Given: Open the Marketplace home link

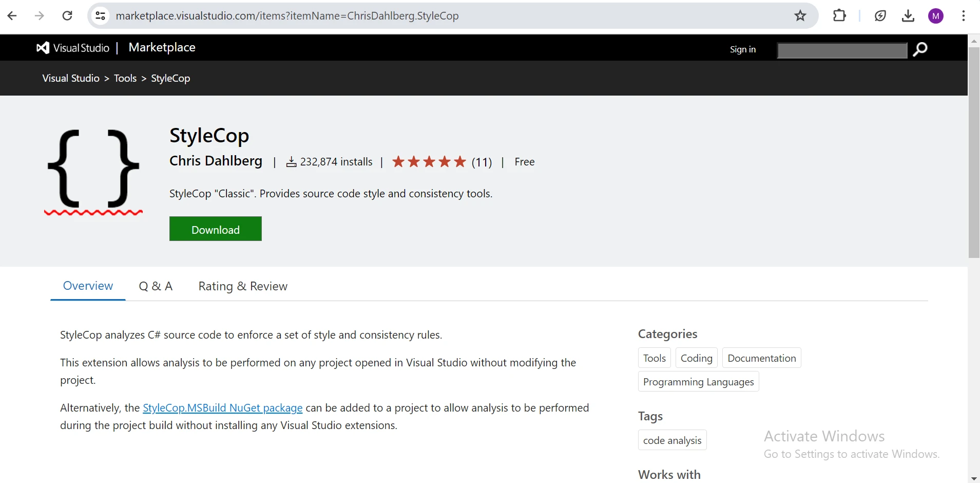Looking at the screenshot, I should [x=162, y=47].
